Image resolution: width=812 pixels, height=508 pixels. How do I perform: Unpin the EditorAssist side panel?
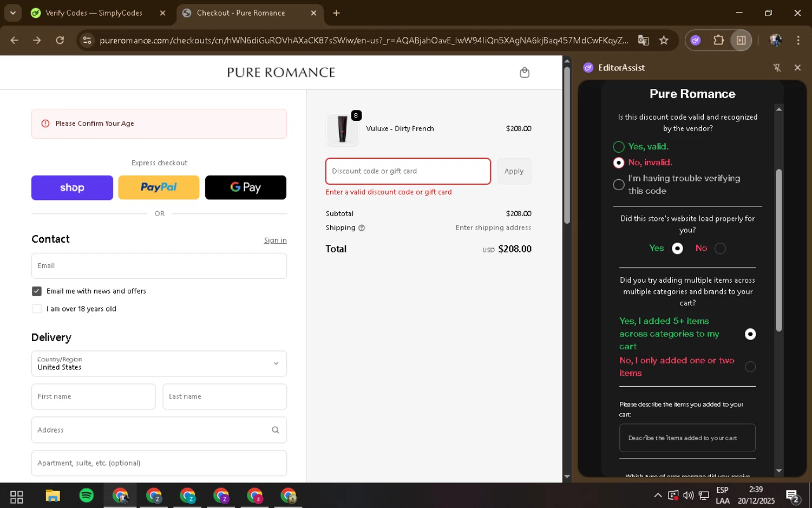tap(777, 68)
